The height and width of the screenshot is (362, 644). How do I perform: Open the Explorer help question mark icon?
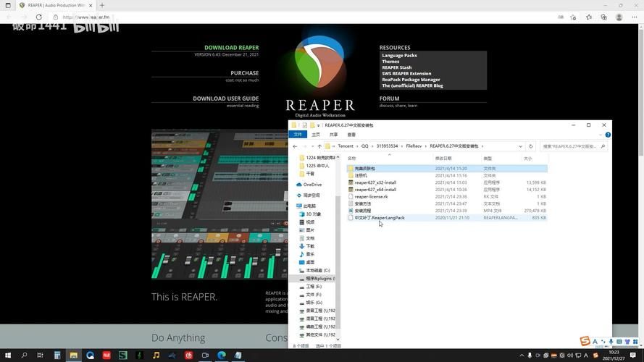[608, 135]
